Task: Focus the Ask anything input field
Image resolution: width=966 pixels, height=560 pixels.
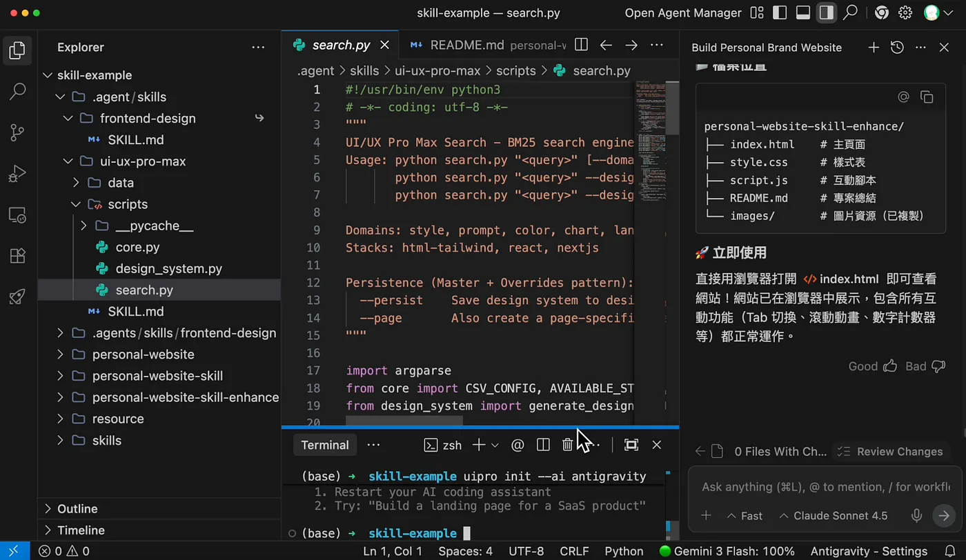Action: click(825, 487)
